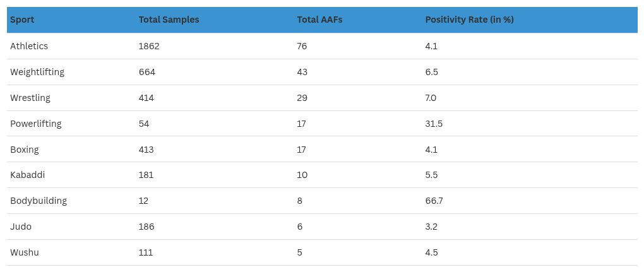The height and width of the screenshot is (272, 644).
Task: Click the Sport column header
Action: tap(22, 20)
